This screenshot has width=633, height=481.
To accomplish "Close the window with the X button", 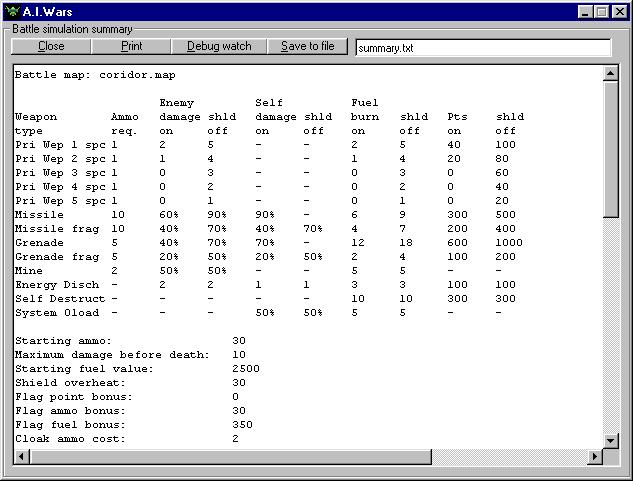I will pos(620,11).
